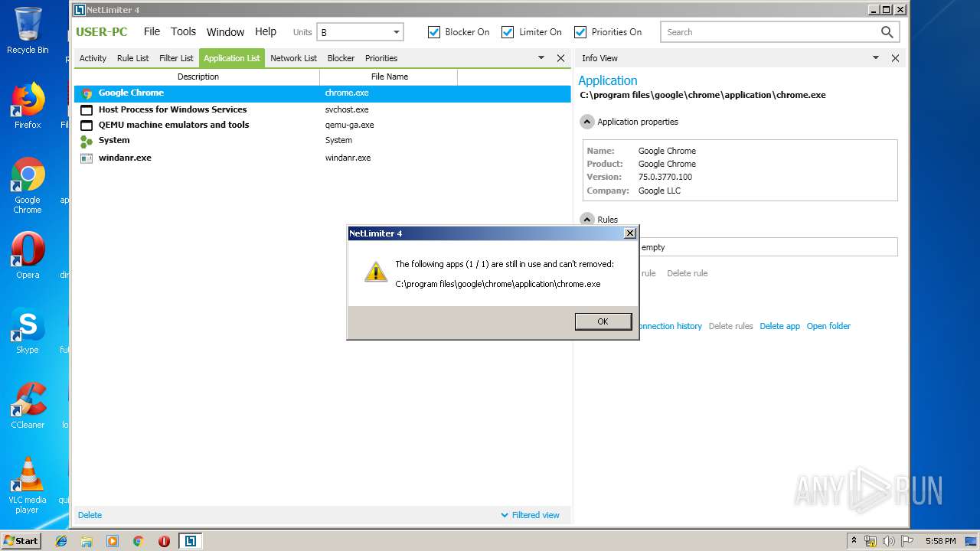Close the warning dialog with X
Viewport: 980px width, 551px height.
630,233
